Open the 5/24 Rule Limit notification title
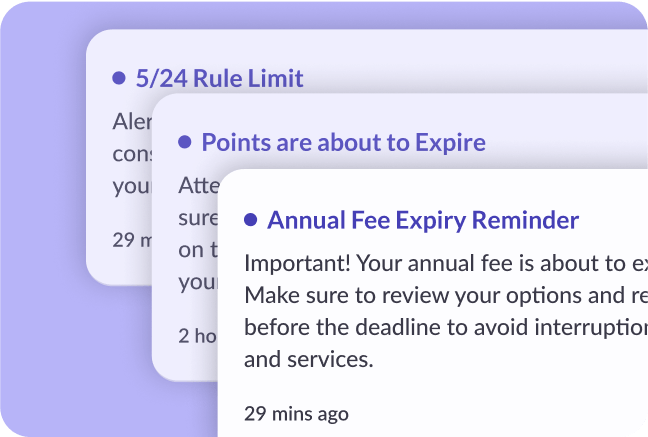Viewport: 648px width, 437px height. [x=219, y=78]
